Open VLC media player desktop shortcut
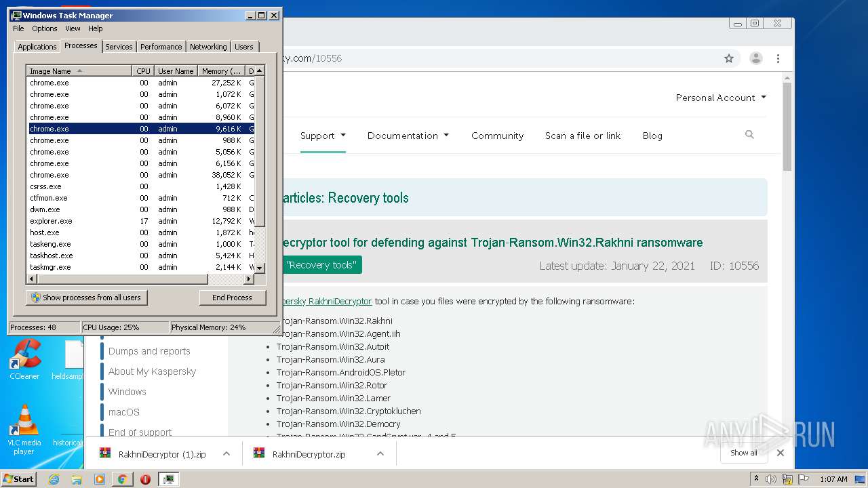Image resolution: width=868 pixels, height=488 pixels. coord(24,430)
